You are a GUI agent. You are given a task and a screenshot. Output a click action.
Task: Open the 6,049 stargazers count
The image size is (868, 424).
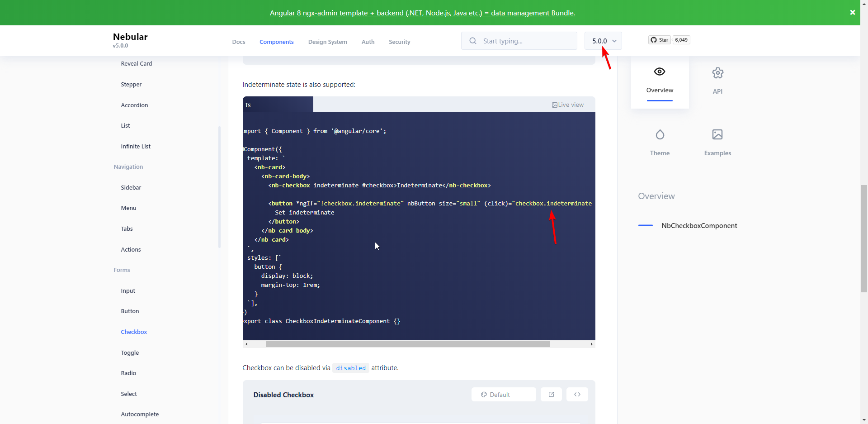pos(681,40)
